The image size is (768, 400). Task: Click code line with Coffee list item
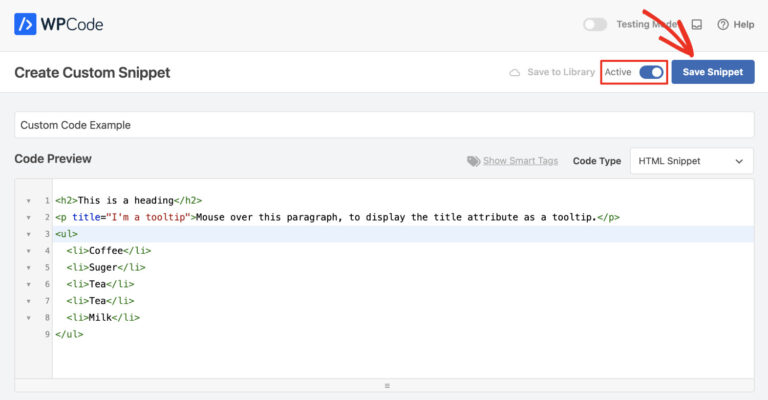tap(109, 250)
